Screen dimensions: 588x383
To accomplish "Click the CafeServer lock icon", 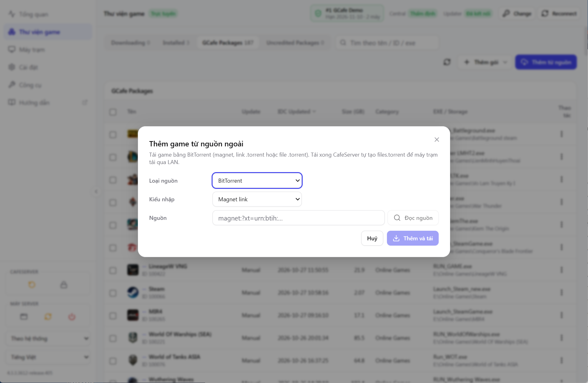I will tap(64, 285).
